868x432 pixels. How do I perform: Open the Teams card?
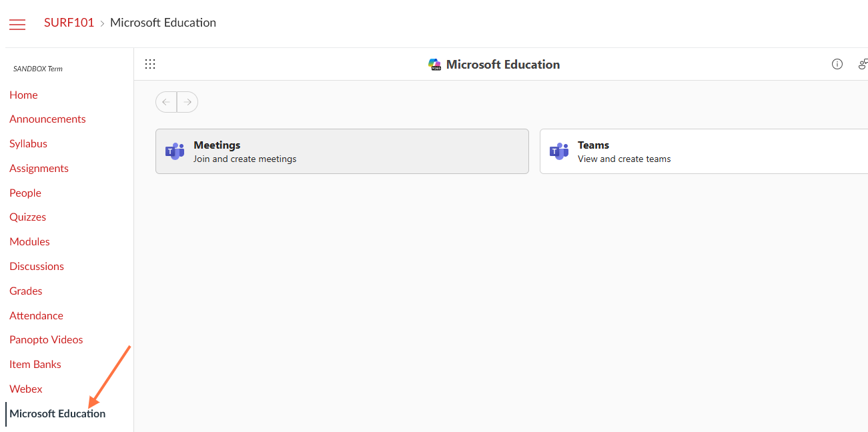pyautogui.click(x=704, y=151)
